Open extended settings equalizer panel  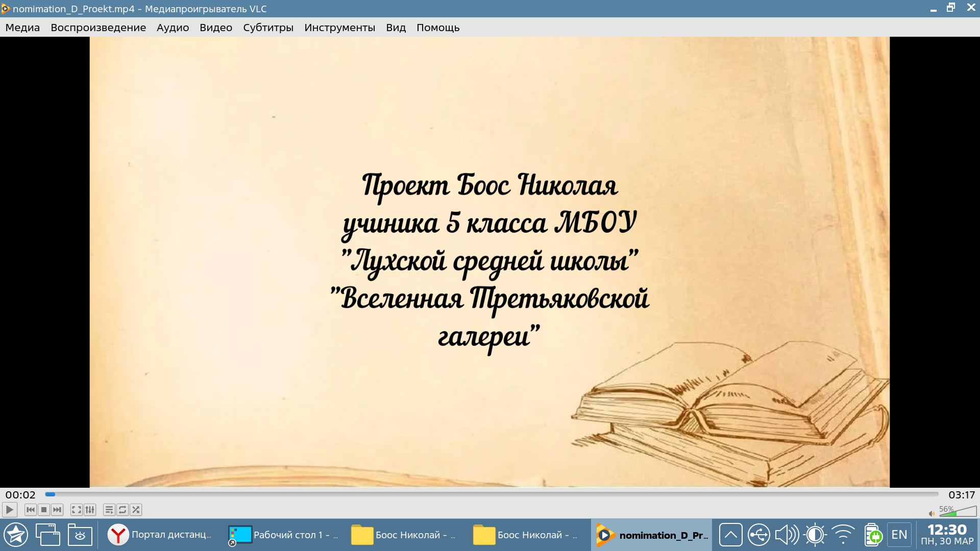pos(90,510)
